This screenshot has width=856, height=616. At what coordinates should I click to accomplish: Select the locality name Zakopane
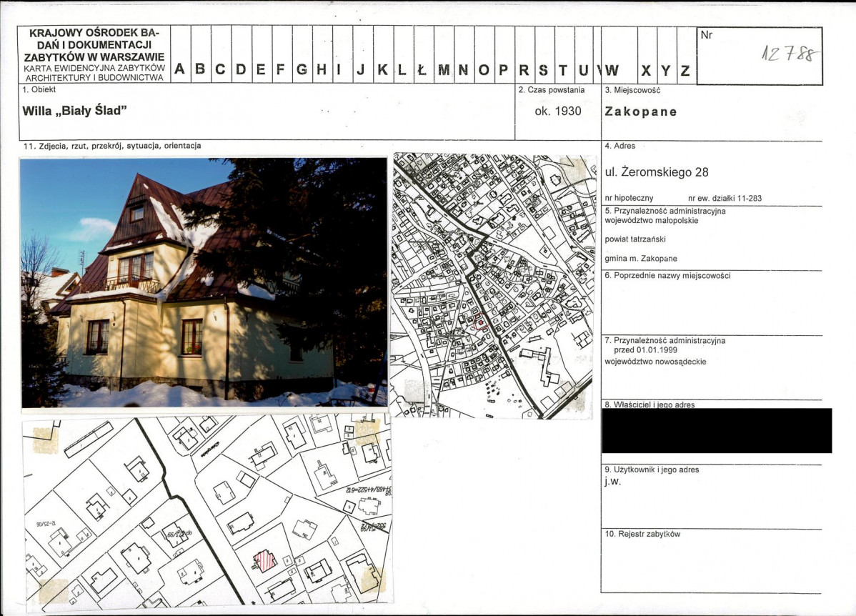coord(640,111)
